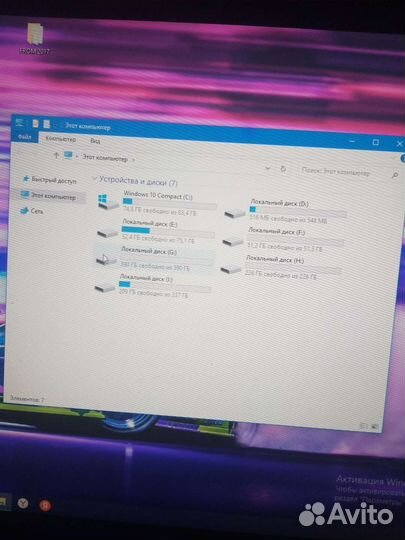Open address bar history dropdown

click(x=268, y=168)
